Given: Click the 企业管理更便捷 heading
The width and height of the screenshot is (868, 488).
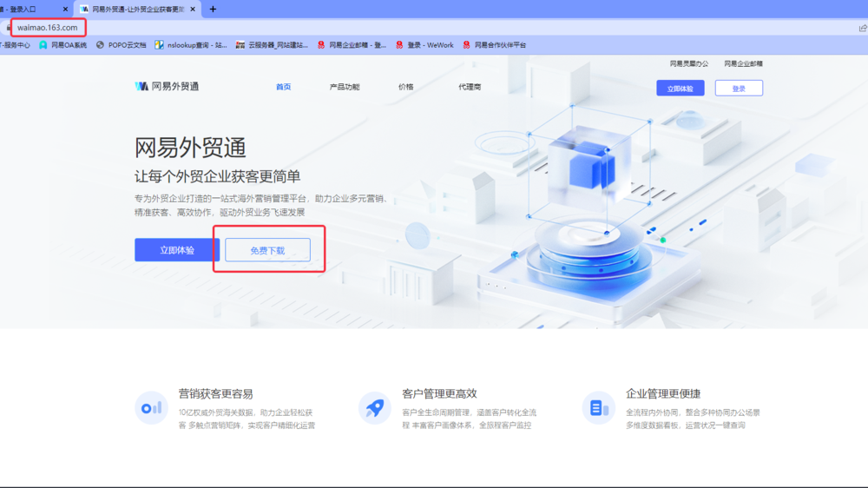Looking at the screenshot, I should 663,394.
